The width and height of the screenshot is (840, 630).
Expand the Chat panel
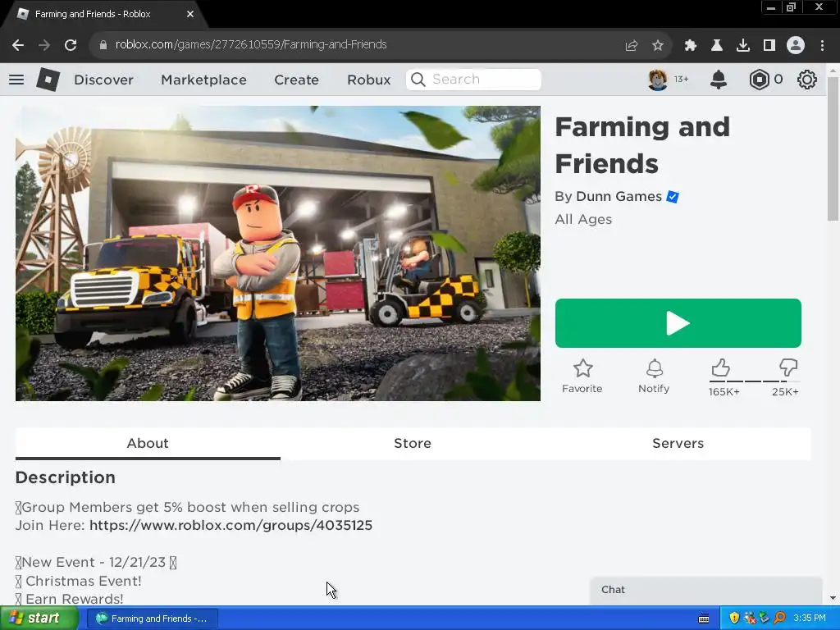tap(706, 590)
